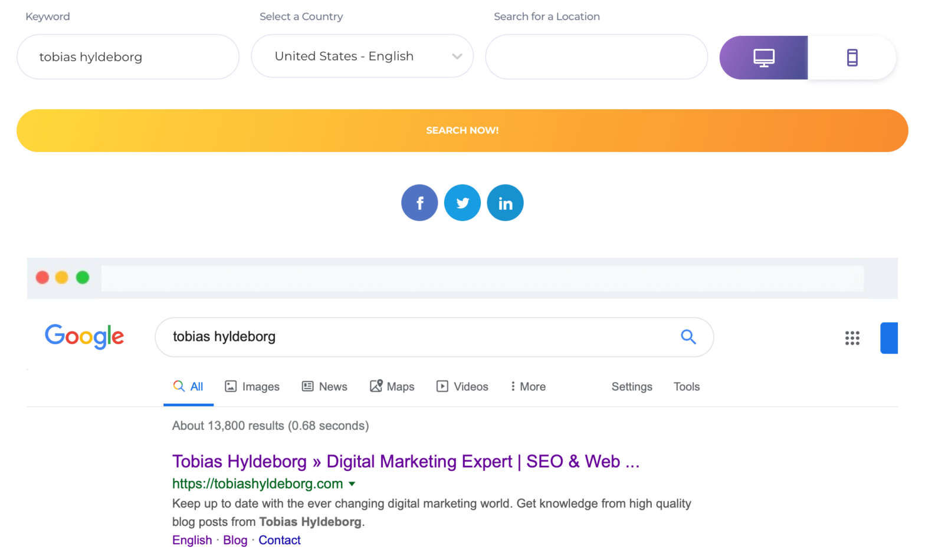
Task: Open the Blog sitelink
Action: (x=235, y=541)
